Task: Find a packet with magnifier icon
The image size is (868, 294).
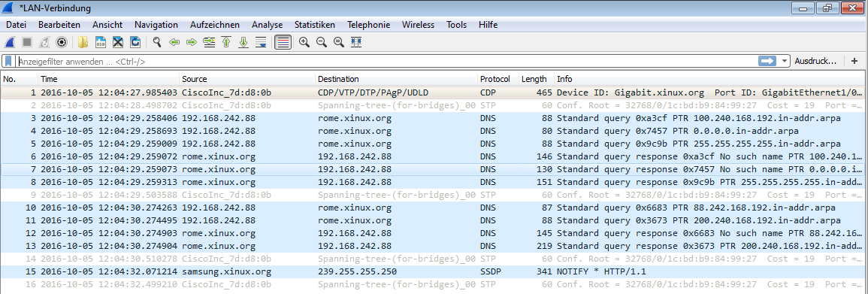Action: (157, 42)
